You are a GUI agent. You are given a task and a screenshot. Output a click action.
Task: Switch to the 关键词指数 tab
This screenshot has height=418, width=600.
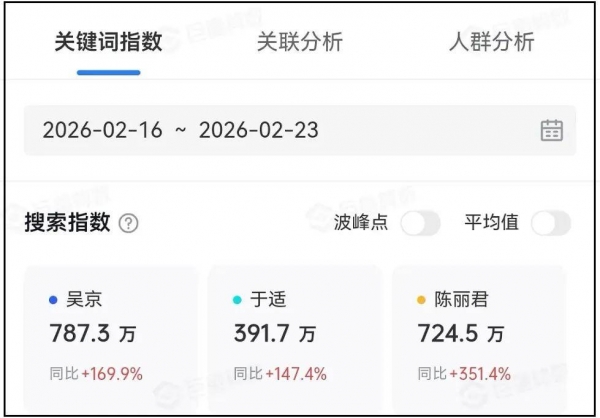pos(108,42)
